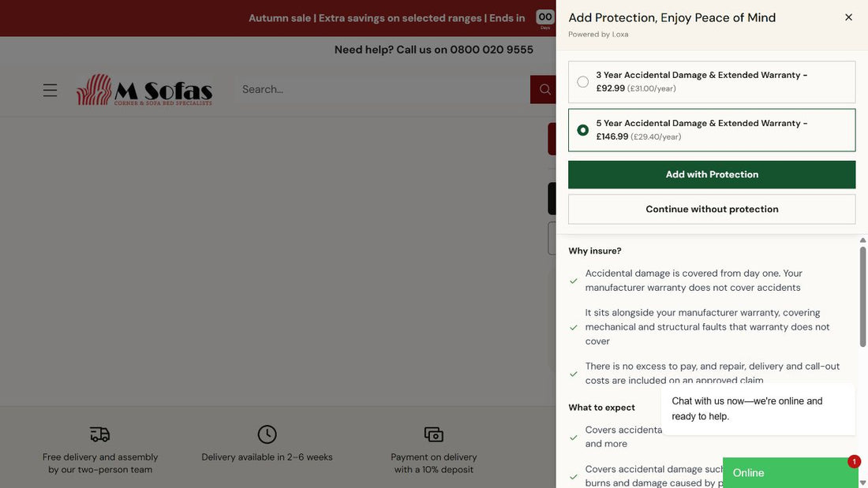Click the delivery truck icon

pos(99,434)
